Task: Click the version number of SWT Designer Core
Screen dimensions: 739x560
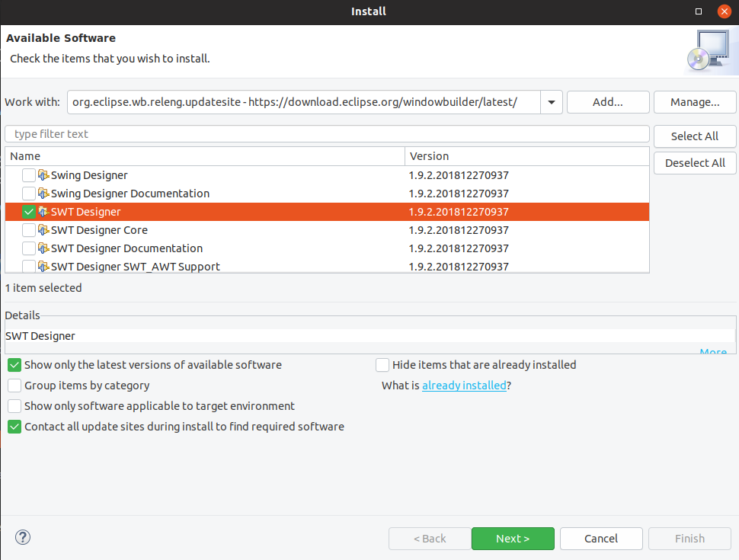Action: point(459,230)
